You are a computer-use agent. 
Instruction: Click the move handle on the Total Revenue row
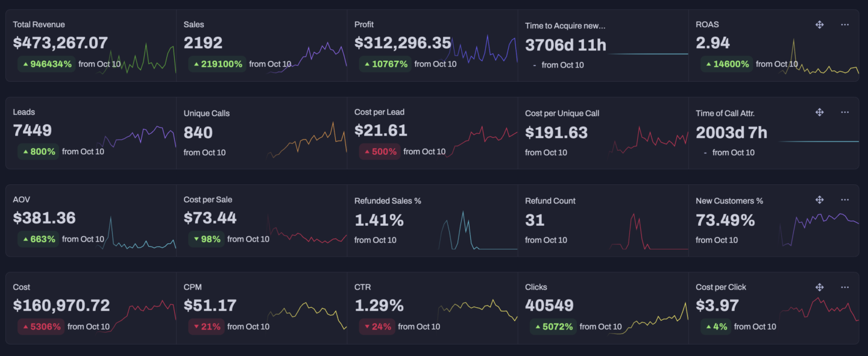click(820, 24)
